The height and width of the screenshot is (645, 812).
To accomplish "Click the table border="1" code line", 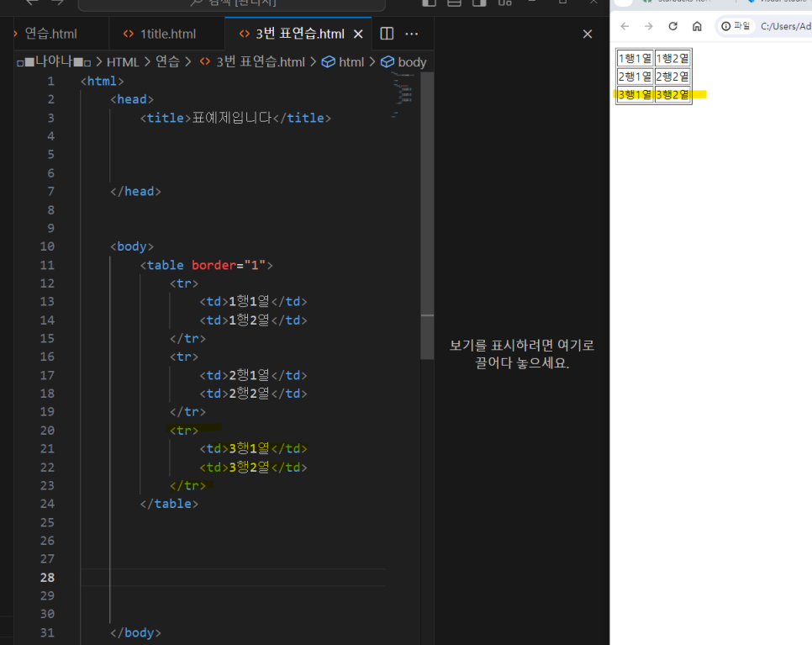I will point(206,265).
